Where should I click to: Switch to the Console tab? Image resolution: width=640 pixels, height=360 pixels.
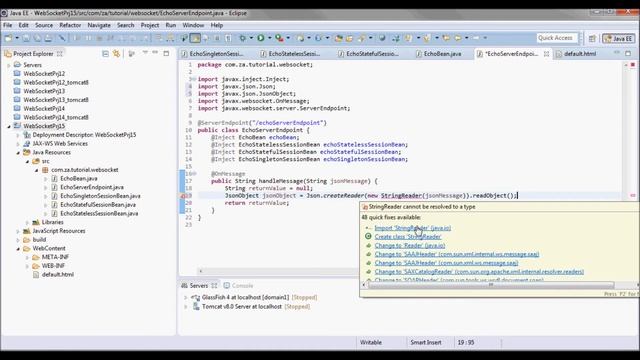tap(238, 286)
